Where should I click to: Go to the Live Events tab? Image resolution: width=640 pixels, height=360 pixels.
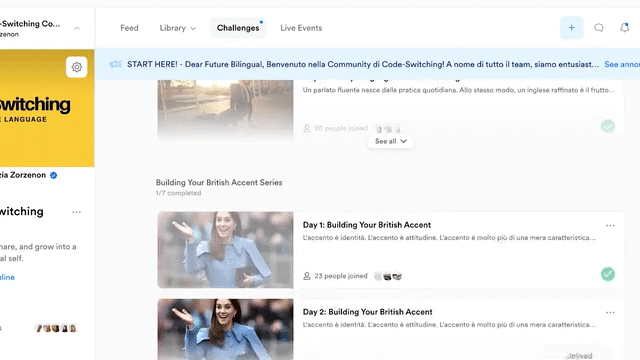(x=301, y=28)
